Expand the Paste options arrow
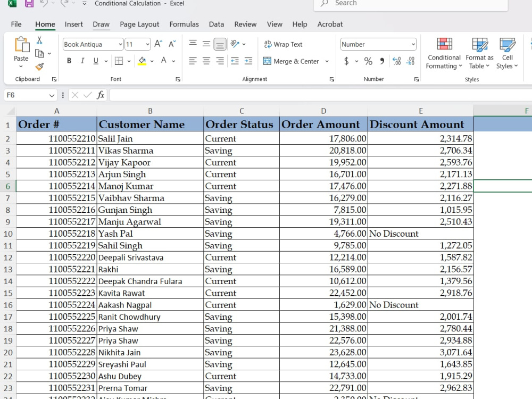 coord(21,66)
